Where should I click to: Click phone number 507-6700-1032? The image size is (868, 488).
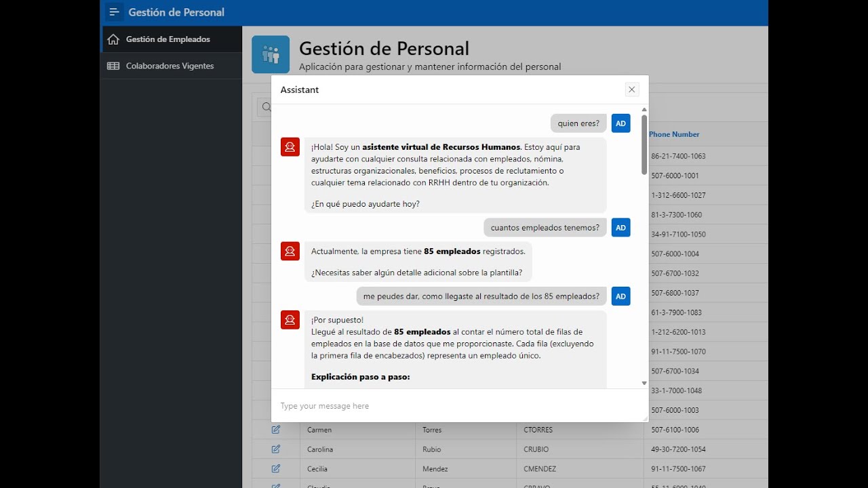[x=675, y=273]
